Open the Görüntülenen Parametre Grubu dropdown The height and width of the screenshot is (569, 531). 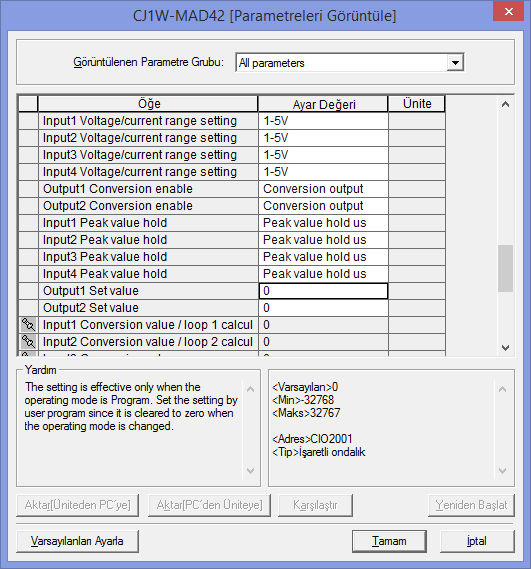[455, 63]
